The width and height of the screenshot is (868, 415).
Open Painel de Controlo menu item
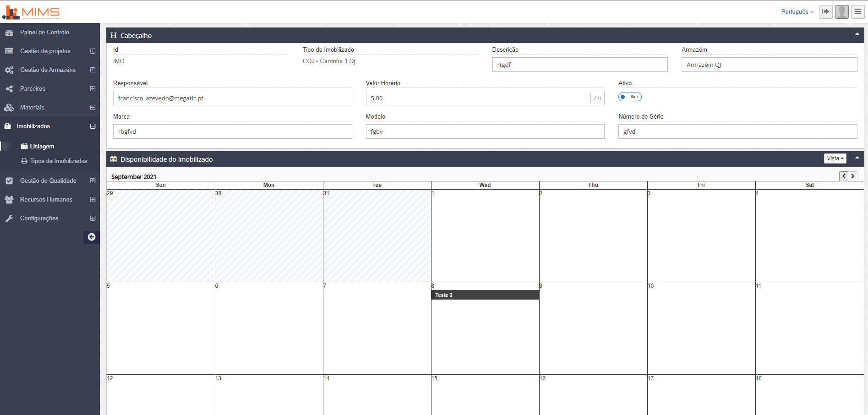pos(50,33)
